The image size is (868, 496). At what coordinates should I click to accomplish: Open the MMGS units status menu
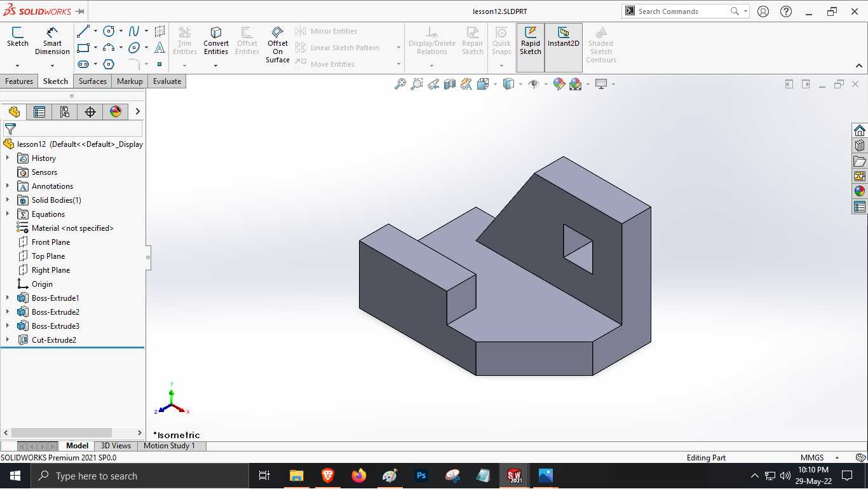point(820,457)
